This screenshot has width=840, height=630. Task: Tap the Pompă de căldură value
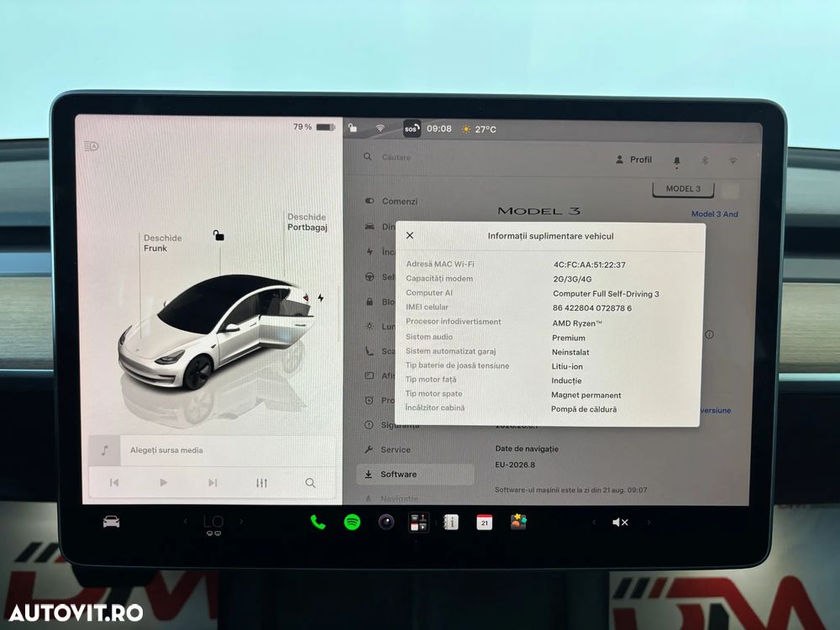[584, 409]
